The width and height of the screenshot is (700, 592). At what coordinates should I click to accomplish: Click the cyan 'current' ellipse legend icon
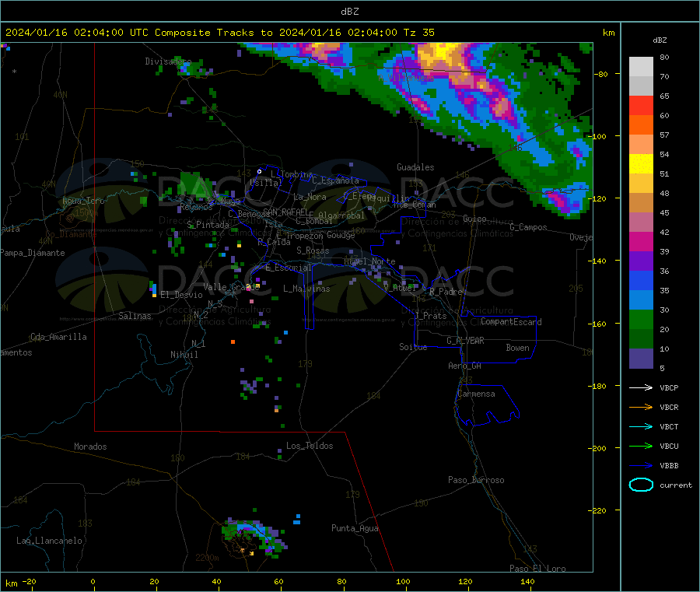(641, 485)
